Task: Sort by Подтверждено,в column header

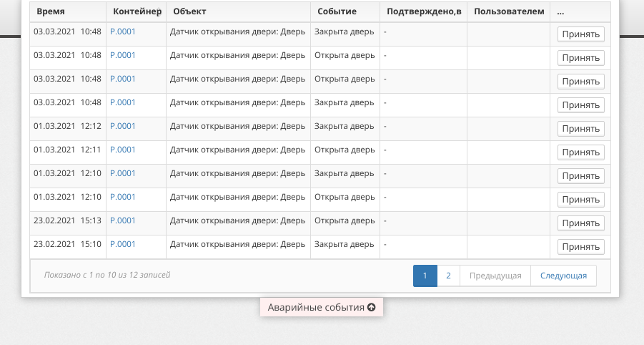Action: tap(422, 11)
